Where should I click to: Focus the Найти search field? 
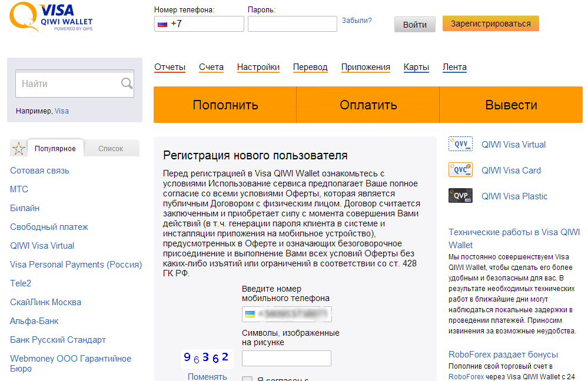coord(75,83)
